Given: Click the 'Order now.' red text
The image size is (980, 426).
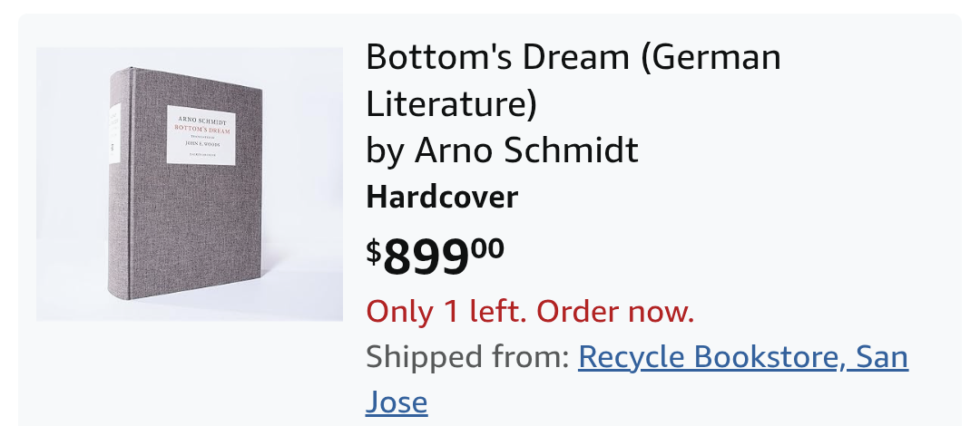Looking at the screenshot, I should [x=615, y=311].
